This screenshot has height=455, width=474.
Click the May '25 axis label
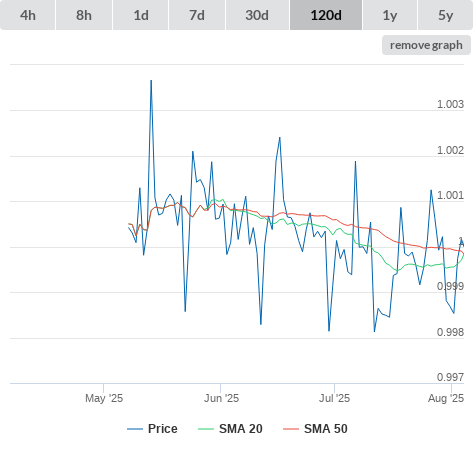(x=104, y=398)
